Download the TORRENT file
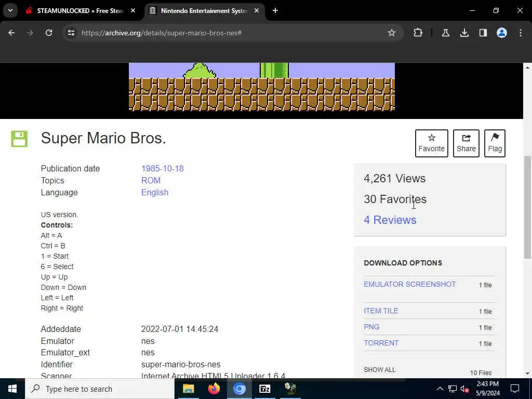Viewport: 532px width, 399px height. (x=381, y=343)
